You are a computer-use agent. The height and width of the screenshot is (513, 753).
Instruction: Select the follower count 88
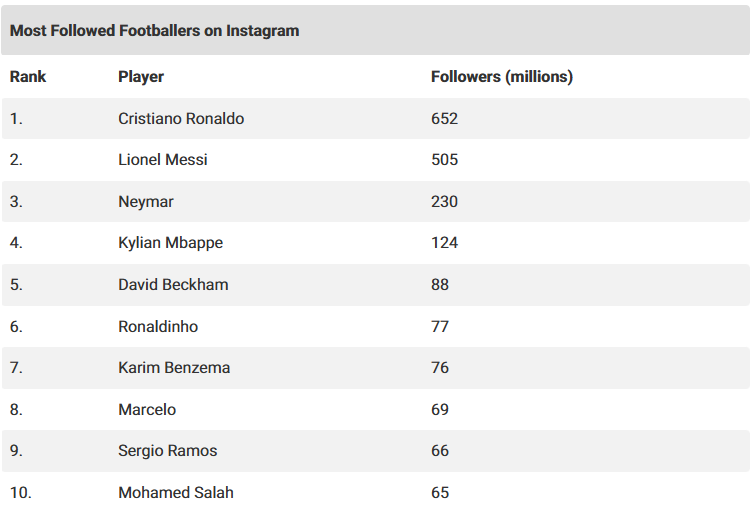(x=440, y=285)
